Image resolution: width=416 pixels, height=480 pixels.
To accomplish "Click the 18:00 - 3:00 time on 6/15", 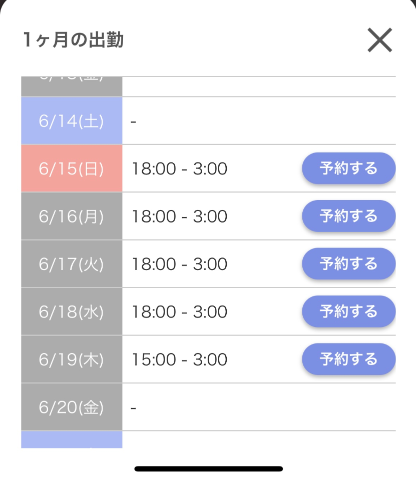I will [x=180, y=169].
